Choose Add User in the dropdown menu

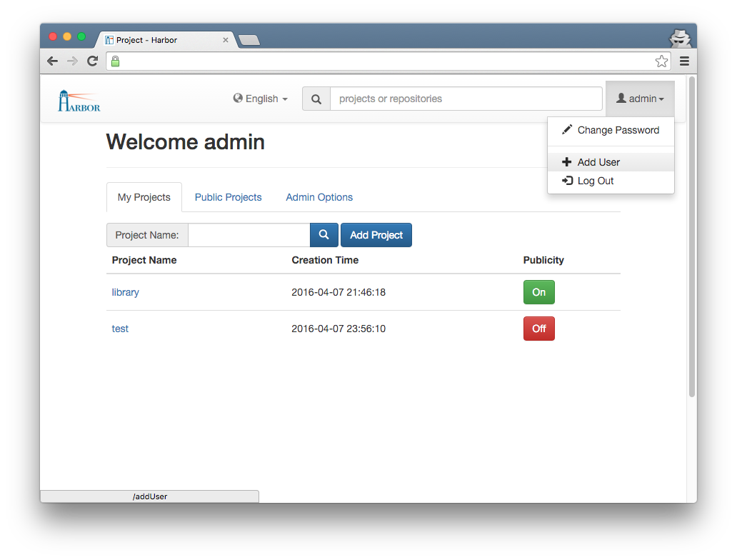coord(611,162)
